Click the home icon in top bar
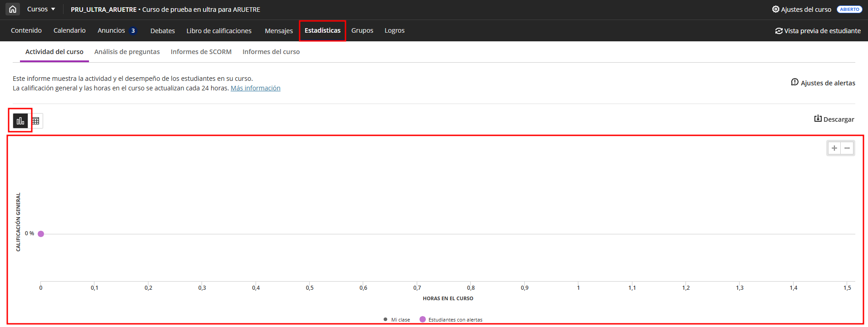 13,9
